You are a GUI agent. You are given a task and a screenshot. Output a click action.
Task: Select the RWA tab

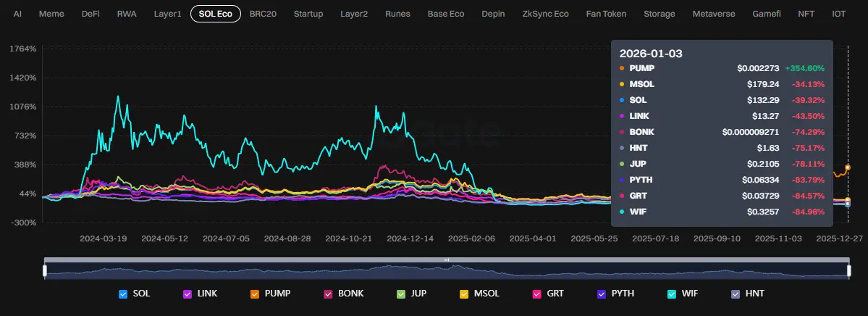point(127,14)
